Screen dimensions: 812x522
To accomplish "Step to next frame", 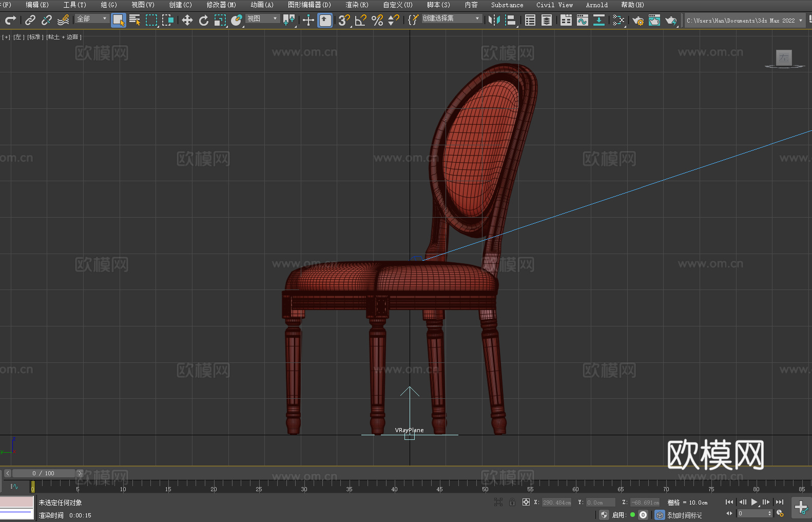I will [766, 502].
